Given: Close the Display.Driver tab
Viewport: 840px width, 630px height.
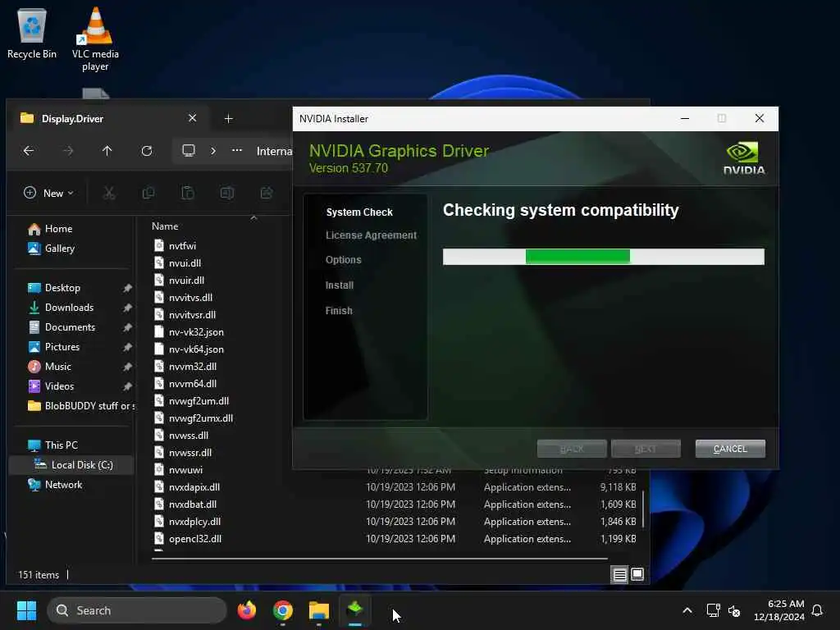Looking at the screenshot, I should 192,118.
